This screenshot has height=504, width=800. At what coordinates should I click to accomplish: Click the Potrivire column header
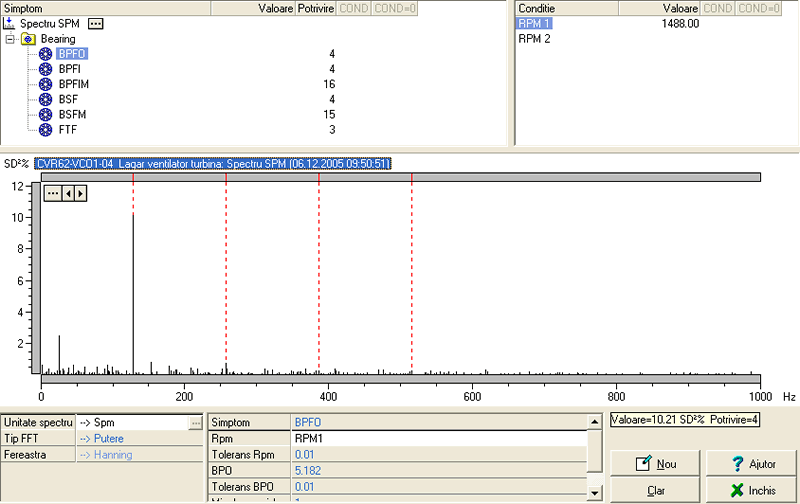[316, 8]
